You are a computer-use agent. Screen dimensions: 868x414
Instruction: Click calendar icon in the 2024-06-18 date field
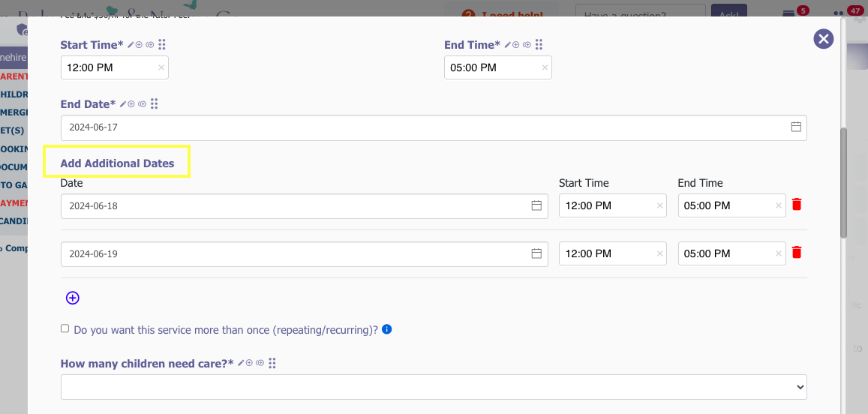click(x=536, y=205)
